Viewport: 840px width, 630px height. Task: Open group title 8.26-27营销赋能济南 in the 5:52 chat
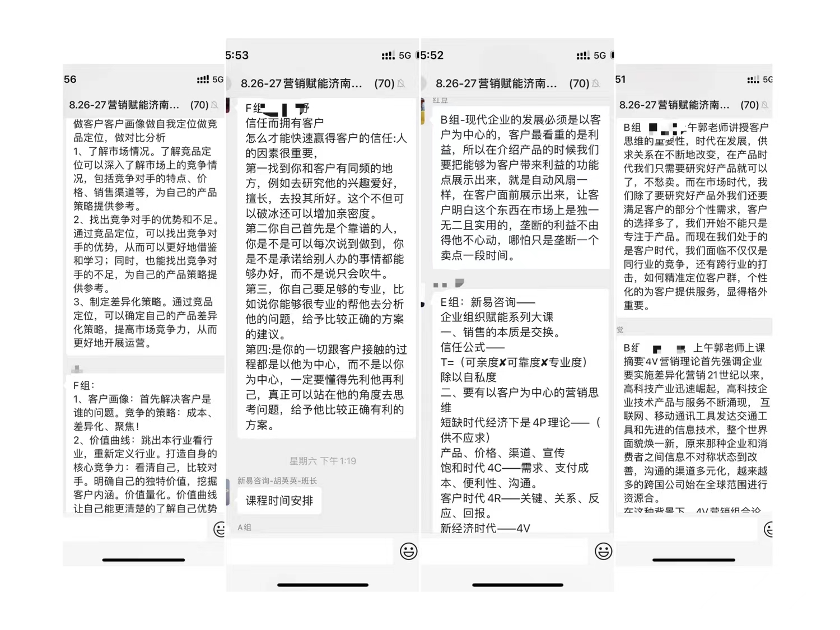(x=496, y=83)
